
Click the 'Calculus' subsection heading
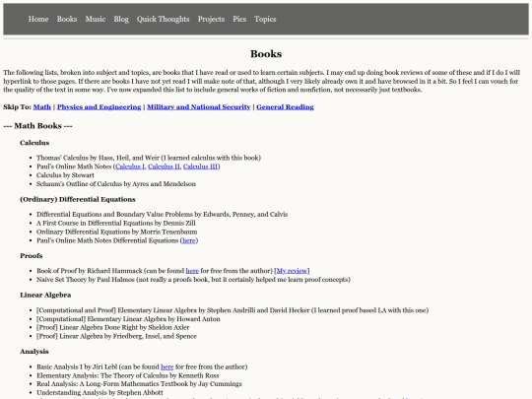coord(34,143)
